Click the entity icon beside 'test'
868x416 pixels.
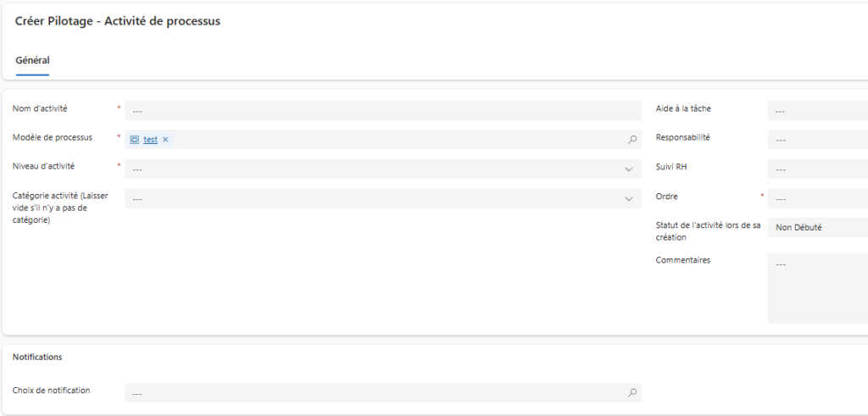pyautogui.click(x=135, y=140)
